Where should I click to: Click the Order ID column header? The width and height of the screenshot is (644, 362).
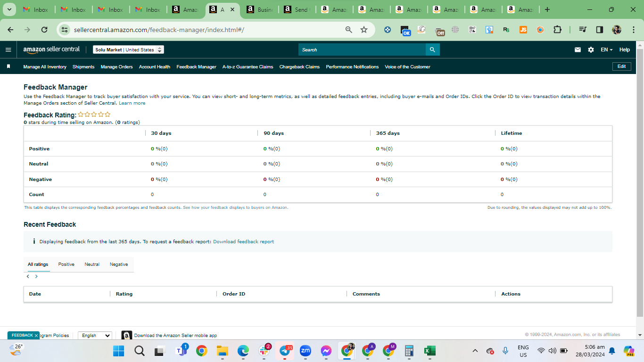pos(234,294)
